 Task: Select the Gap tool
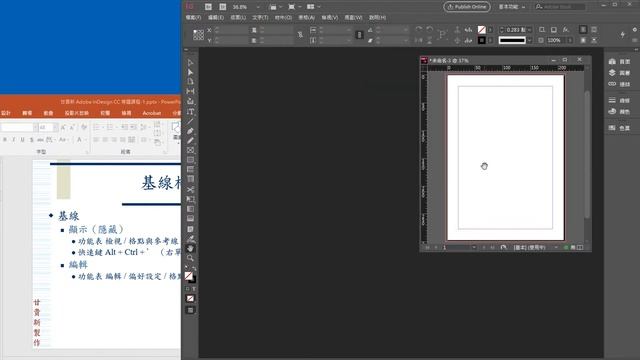pos(190,91)
